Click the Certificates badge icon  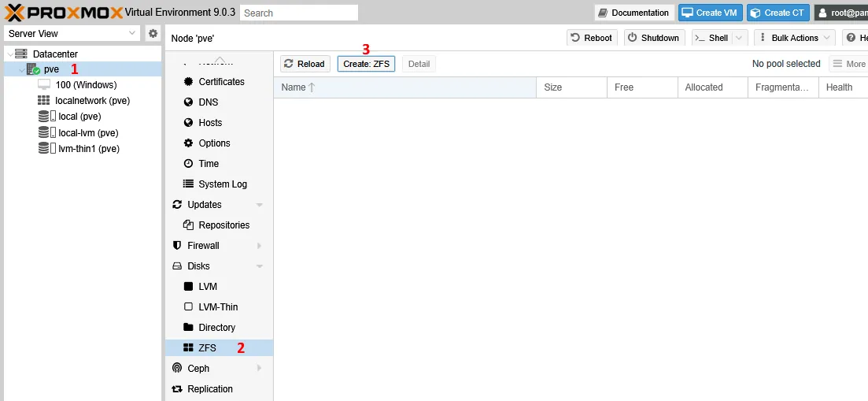point(188,81)
